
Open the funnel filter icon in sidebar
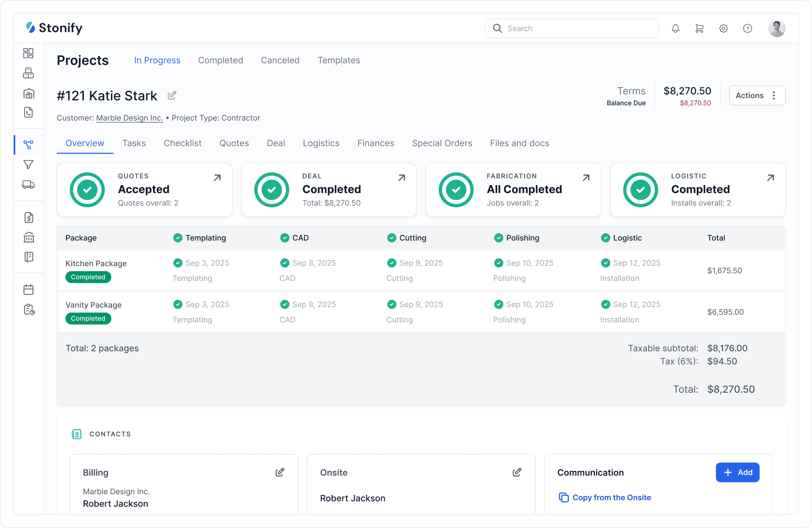[28, 165]
